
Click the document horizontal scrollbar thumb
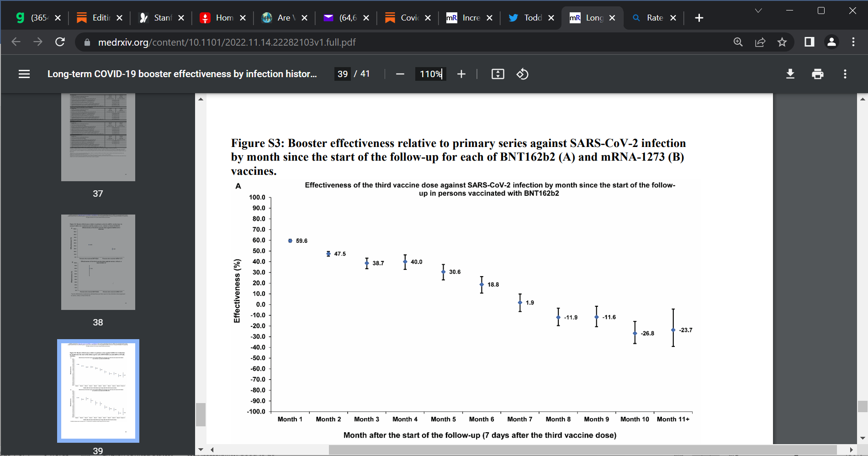[582, 450]
